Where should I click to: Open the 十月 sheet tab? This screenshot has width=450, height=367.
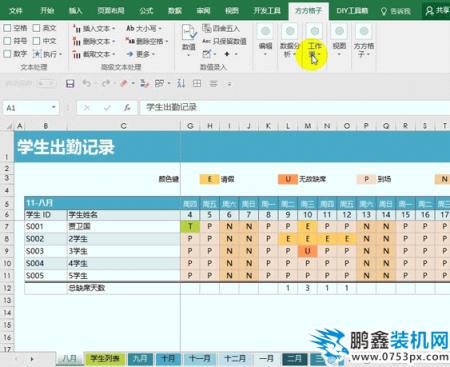coord(168,359)
